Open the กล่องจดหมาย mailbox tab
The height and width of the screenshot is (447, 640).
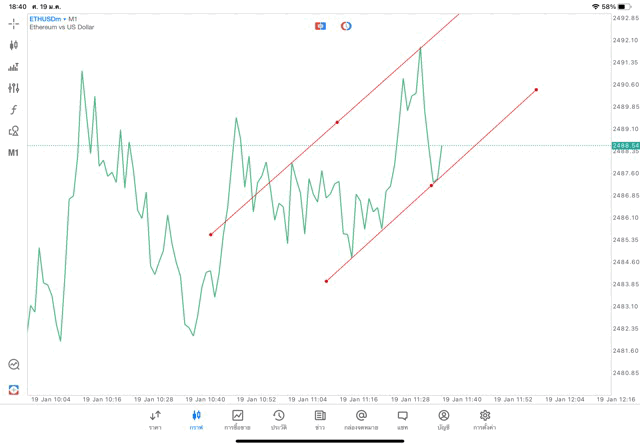(x=361, y=419)
